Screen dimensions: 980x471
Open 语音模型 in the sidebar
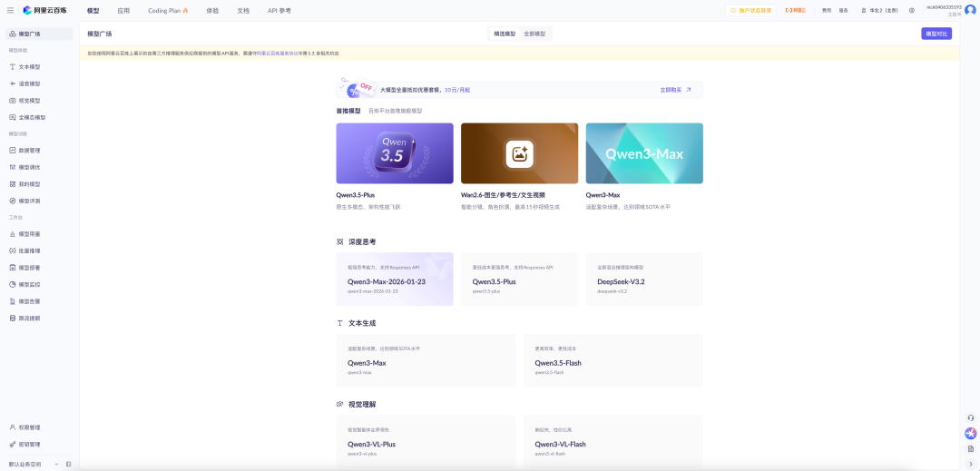[39, 83]
